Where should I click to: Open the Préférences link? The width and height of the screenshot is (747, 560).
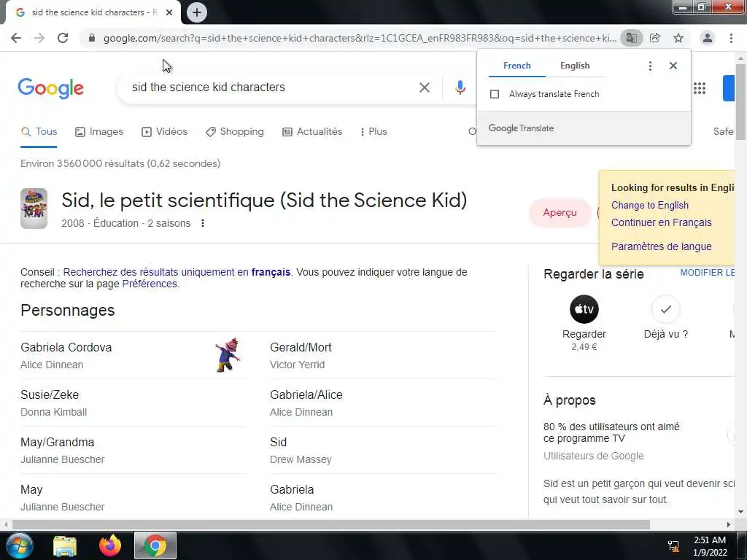click(150, 284)
